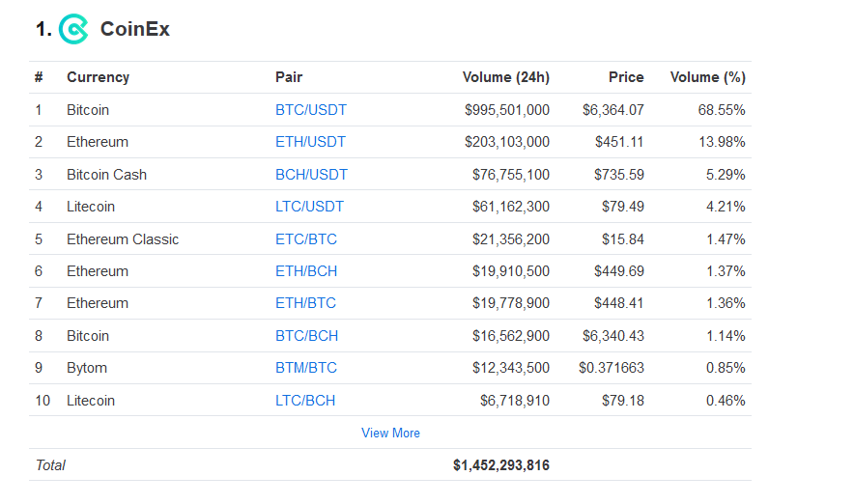This screenshot has height=504, width=854.
Task: Open the ETH/USDT pair link
Action: [x=310, y=142]
